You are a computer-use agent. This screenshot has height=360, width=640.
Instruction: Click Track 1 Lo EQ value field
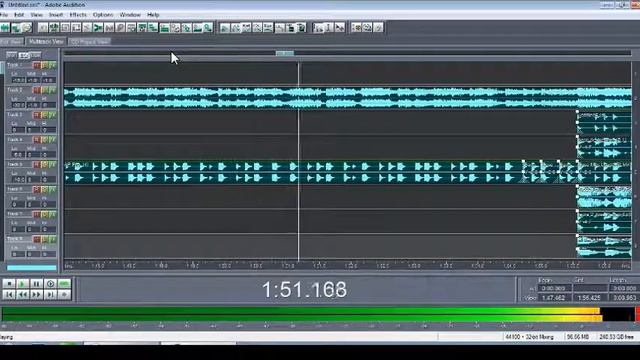18,80
